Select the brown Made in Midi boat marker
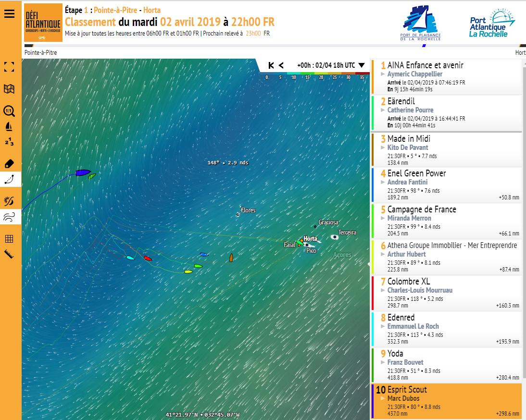526x420 pixels. [231, 258]
